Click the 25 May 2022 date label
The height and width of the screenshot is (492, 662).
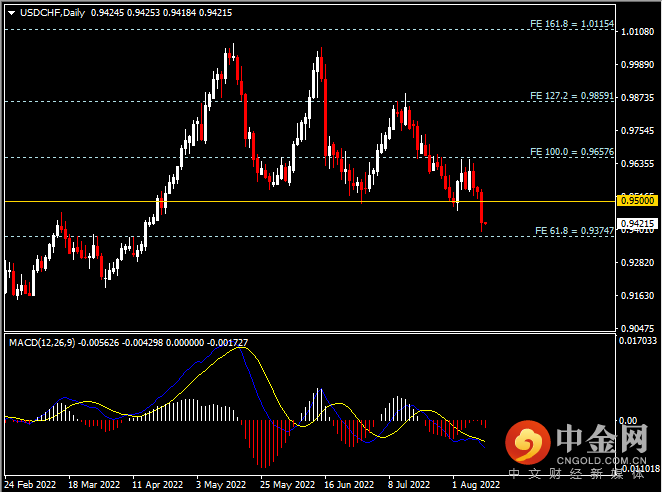[x=288, y=484]
